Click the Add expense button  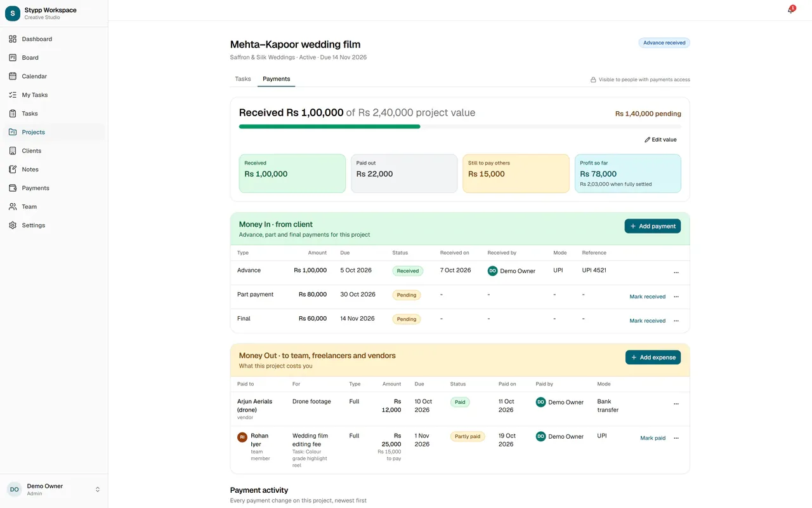(653, 358)
